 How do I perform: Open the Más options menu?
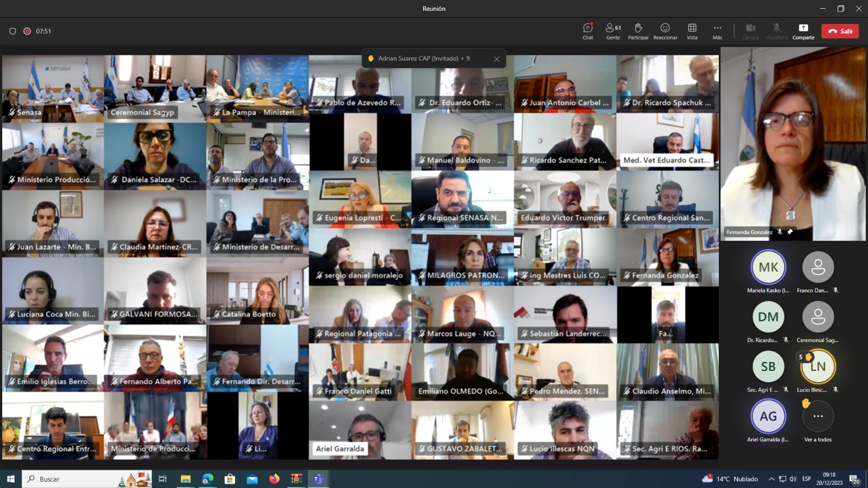point(717,31)
